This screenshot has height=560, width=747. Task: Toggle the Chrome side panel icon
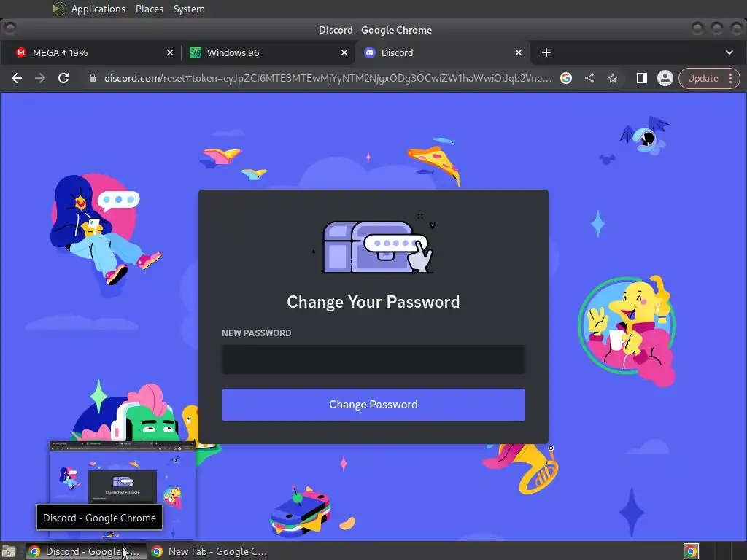click(x=642, y=78)
